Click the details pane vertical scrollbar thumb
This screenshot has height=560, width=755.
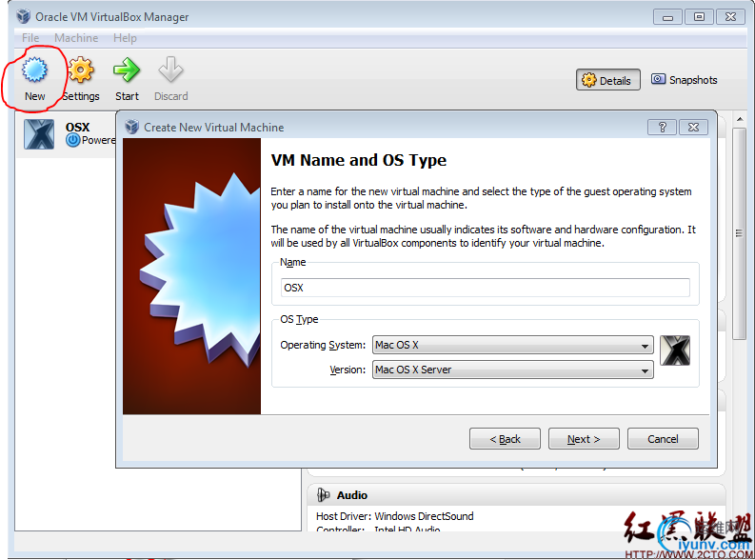click(x=739, y=233)
